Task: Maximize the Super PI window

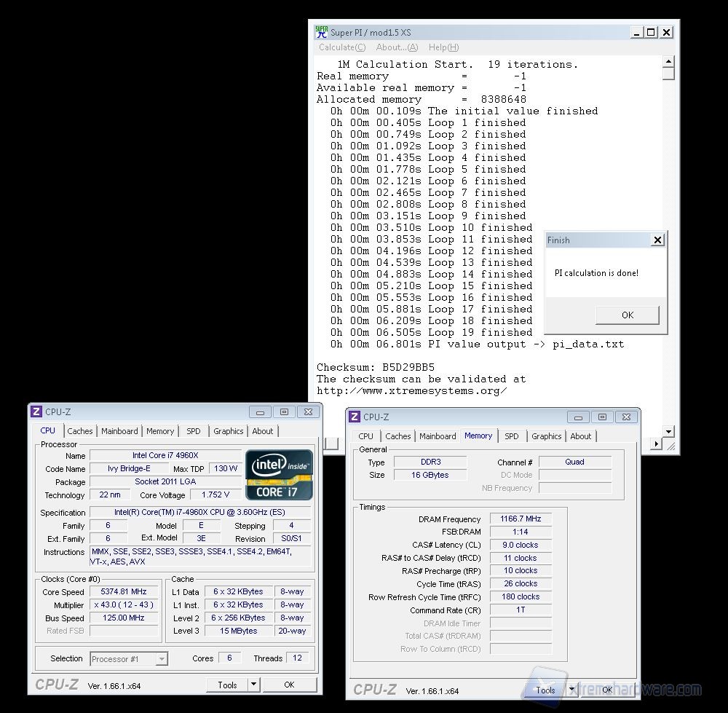Action: coord(651,32)
